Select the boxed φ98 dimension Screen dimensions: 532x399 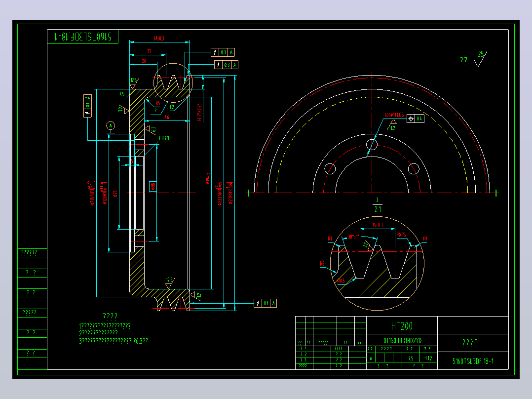[x=152, y=186]
